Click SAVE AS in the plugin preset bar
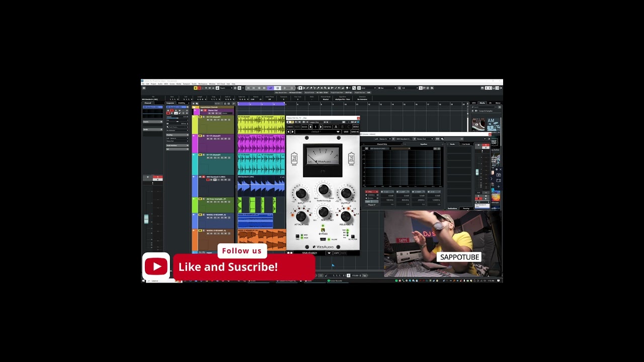 [355, 132]
